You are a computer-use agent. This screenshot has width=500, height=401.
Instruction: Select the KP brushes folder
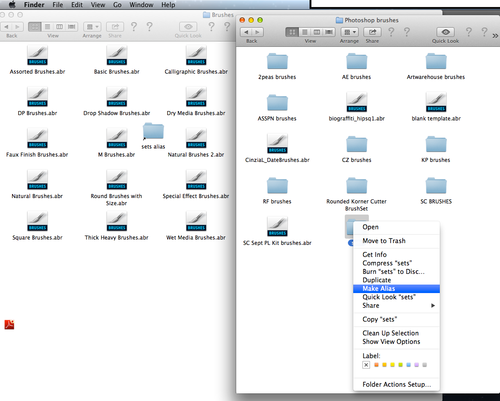coord(436,144)
